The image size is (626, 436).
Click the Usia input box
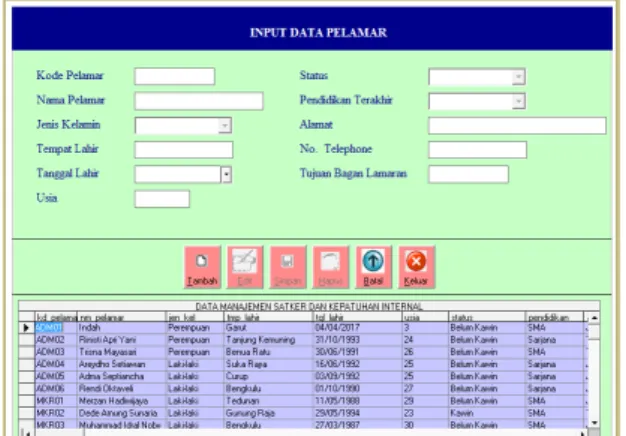coord(162,199)
